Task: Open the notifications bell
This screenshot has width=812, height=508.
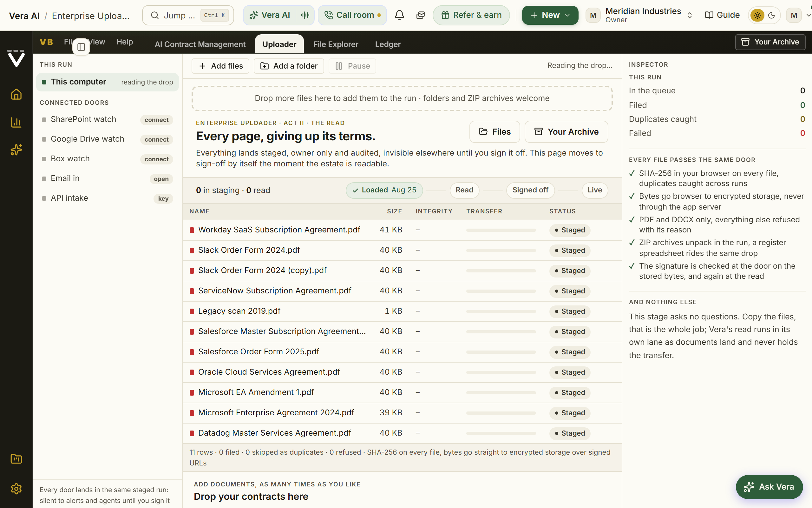Action: point(399,15)
